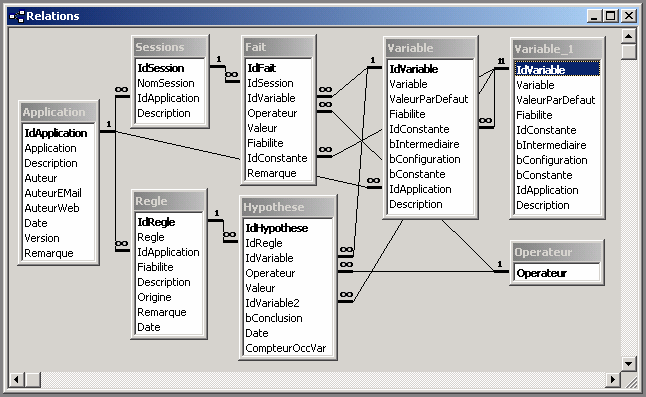Click CompteurOccVar field in Hypothese table

tap(286, 348)
